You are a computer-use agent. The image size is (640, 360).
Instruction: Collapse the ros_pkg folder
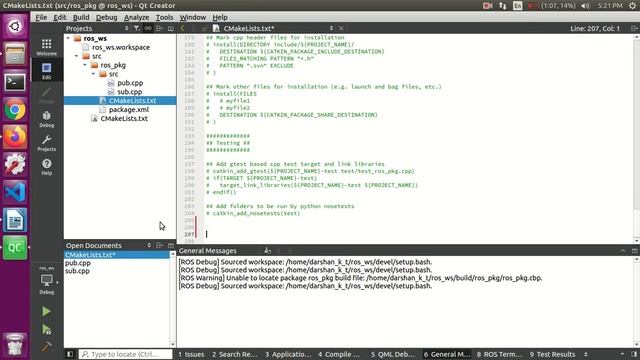coord(85,65)
